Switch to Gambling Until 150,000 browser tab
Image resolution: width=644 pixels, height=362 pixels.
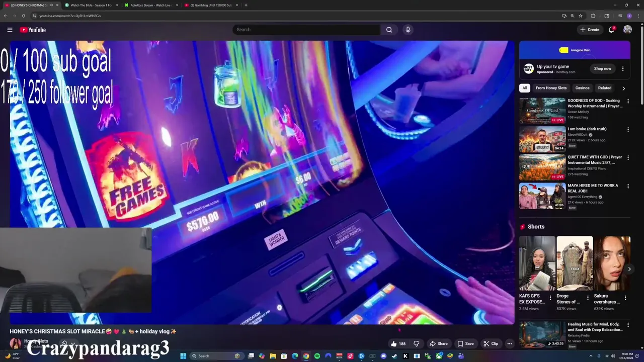pyautogui.click(x=211, y=5)
